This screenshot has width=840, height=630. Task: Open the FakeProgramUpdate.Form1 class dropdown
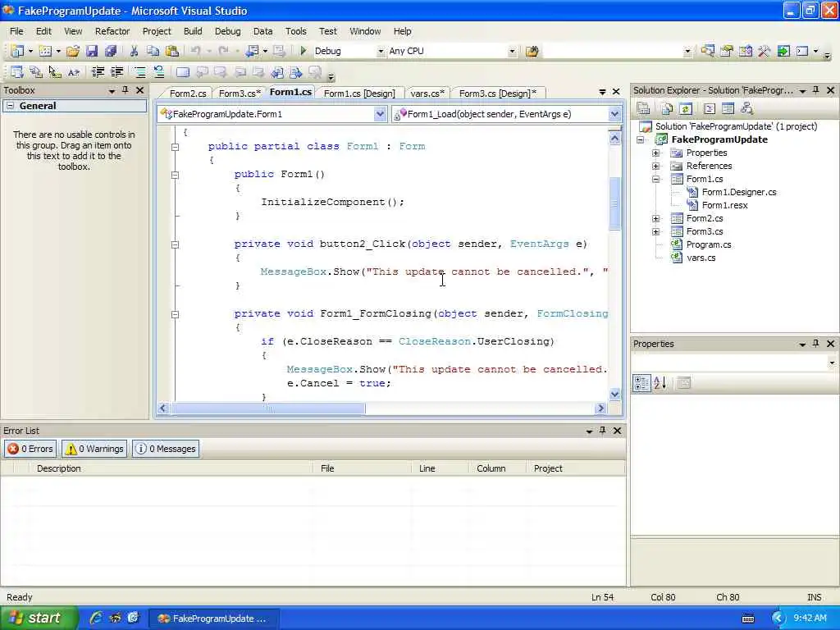pos(380,113)
